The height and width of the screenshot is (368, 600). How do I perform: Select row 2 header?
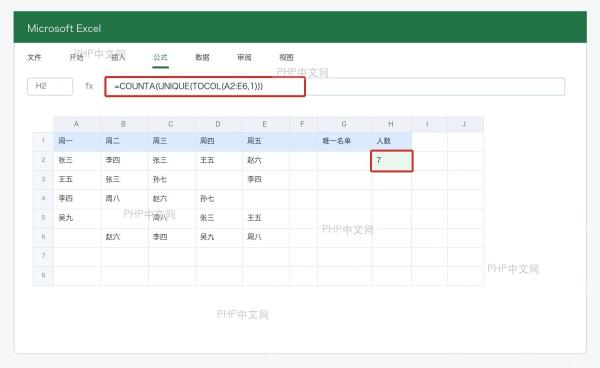pyautogui.click(x=43, y=160)
